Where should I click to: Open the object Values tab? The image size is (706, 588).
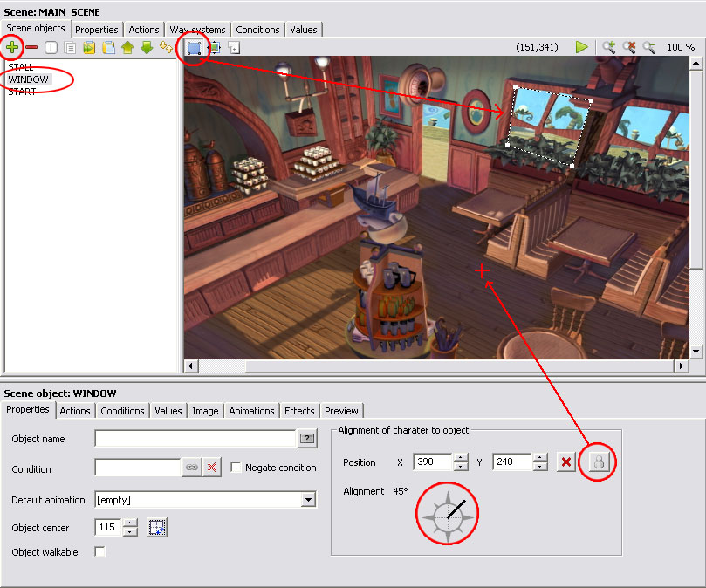click(168, 411)
